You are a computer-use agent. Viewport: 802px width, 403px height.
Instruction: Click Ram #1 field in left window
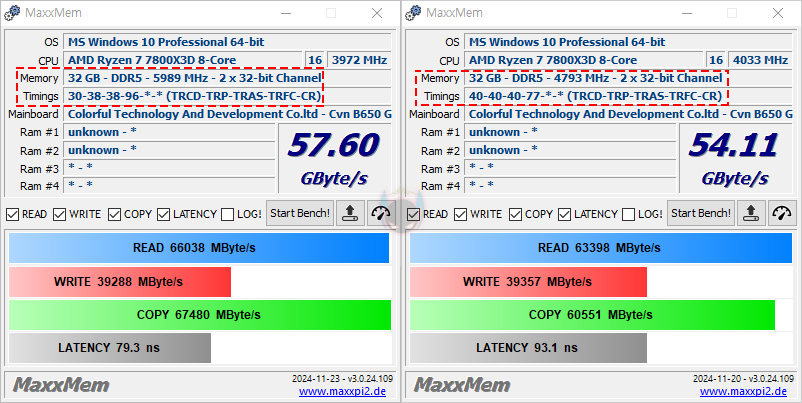pos(169,132)
